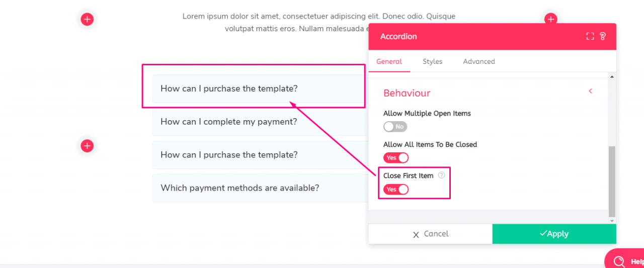Click the Cancel button
This screenshot has width=644, height=268.
430,234
